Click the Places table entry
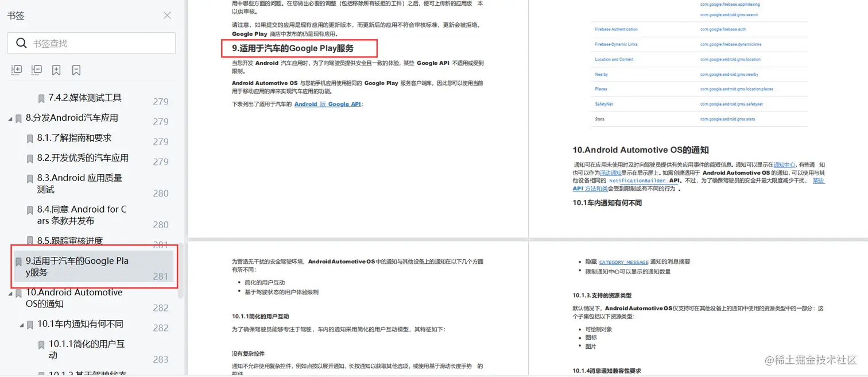The height and width of the screenshot is (377, 868). 601,89
